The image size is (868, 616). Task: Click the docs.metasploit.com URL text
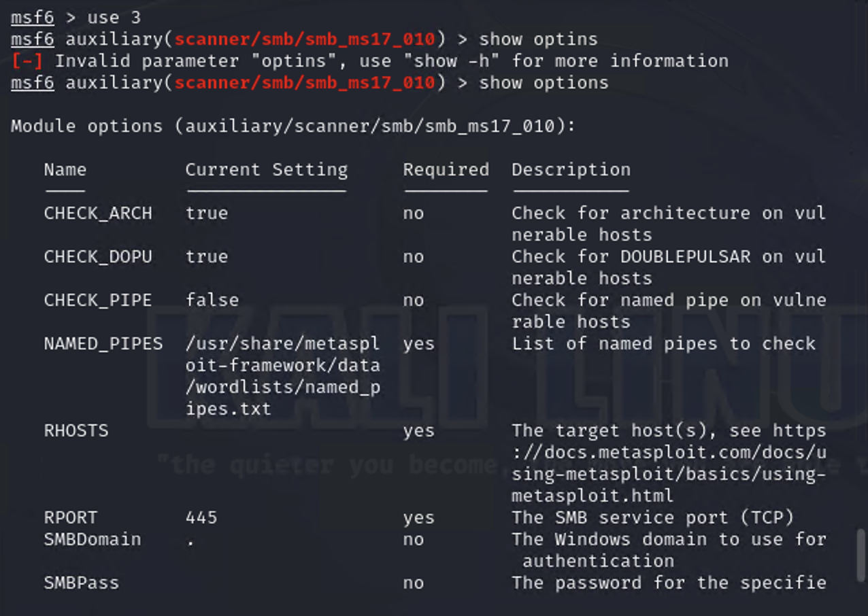(x=669, y=463)
